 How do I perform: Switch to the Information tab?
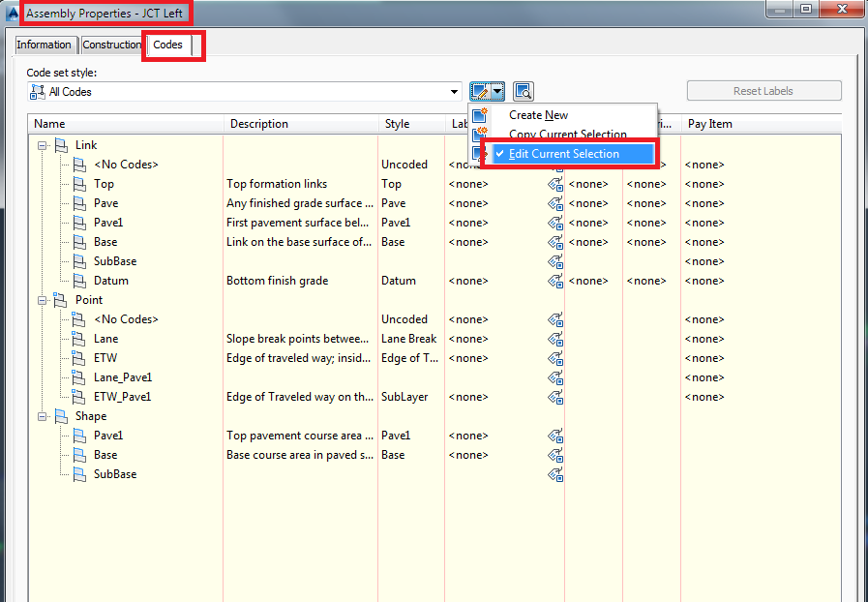tap(45, 45)
